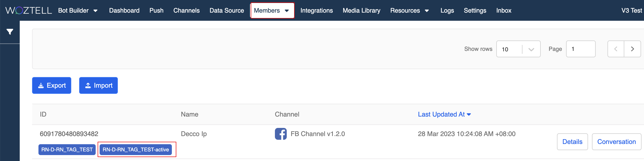Open the Show rows selector
Viewport: 644px width, 161px height.
click(x=518, y=49)
